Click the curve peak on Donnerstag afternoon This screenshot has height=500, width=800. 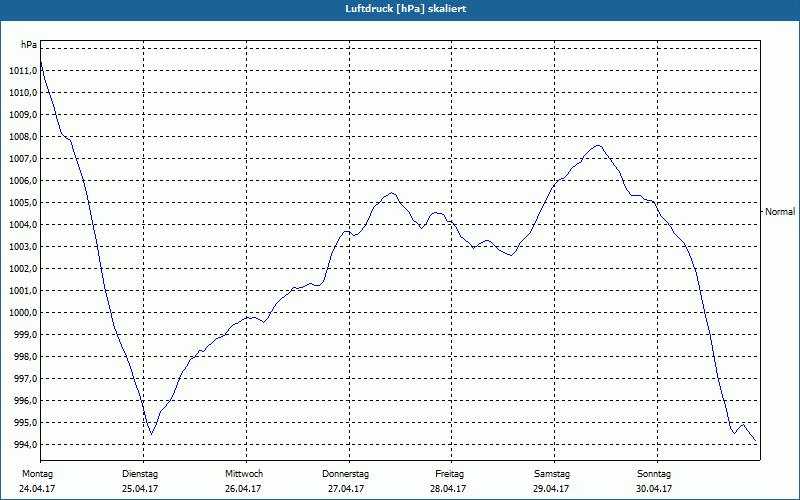click(391, 192)
